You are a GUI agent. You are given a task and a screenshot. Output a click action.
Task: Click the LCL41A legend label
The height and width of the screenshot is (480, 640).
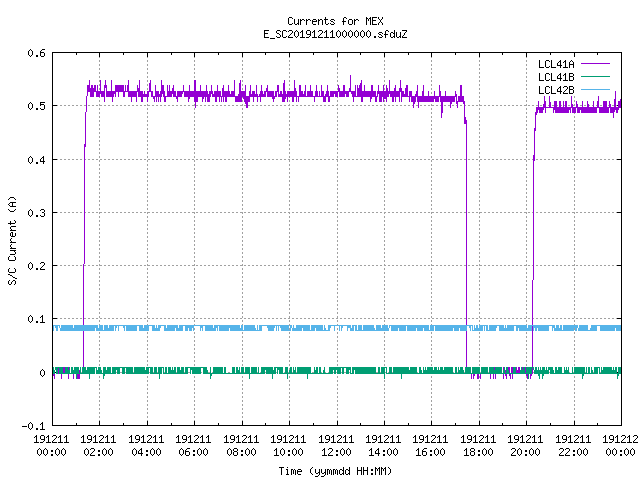[x=556, y=64]
